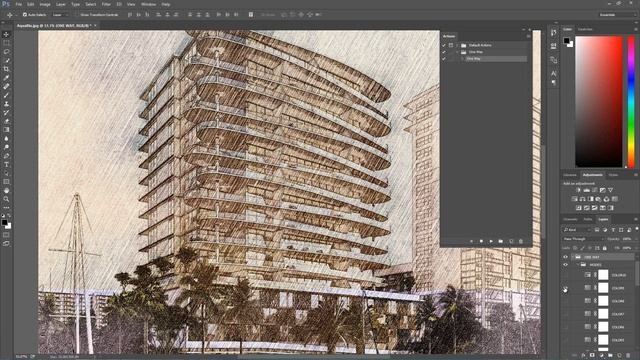Select the Rectangular Marquee tool
Screen dimensions: 640x360
pos(6,43)
